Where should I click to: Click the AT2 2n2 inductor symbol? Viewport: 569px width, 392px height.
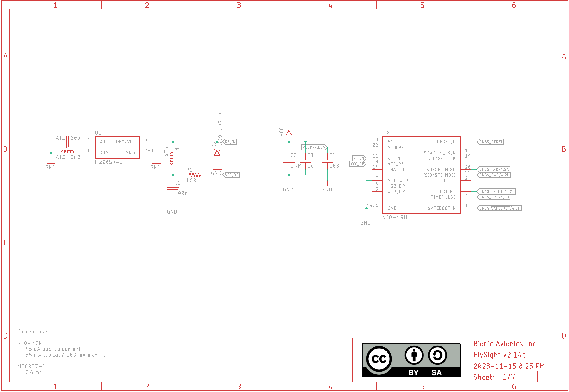67,151
